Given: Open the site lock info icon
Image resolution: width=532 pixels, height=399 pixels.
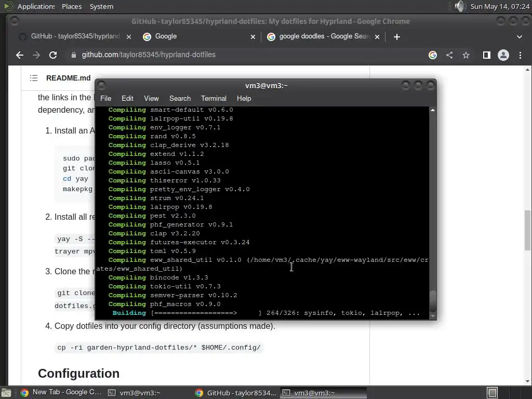Looking at the screenshot, I should 74,55.
